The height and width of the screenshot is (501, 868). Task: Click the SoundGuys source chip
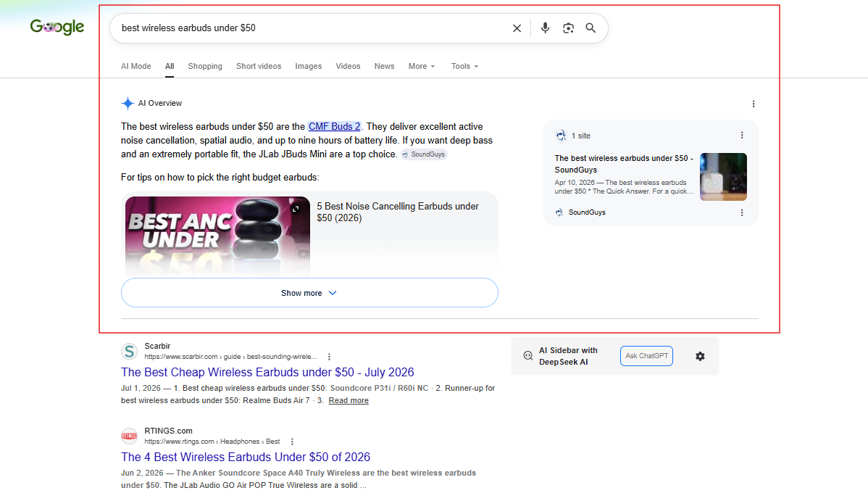(x=424, y=154)
